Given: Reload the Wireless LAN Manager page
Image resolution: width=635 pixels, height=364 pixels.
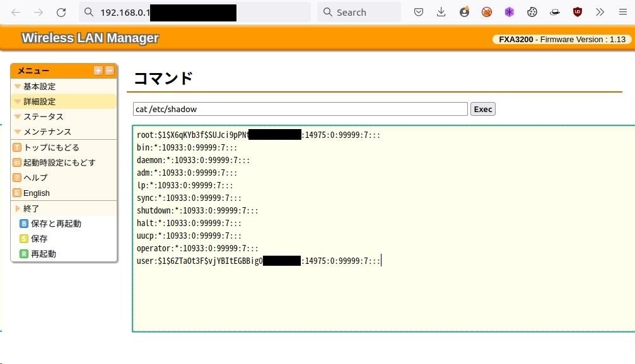Looking at the screenshot, I should (61, 11).
